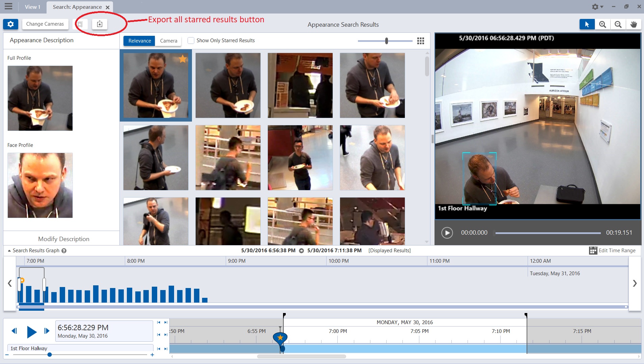The height and width of the screenshot is (364, 644).
Task: Collapse the Search Results Graph
Action: click(x=8, y=250)
